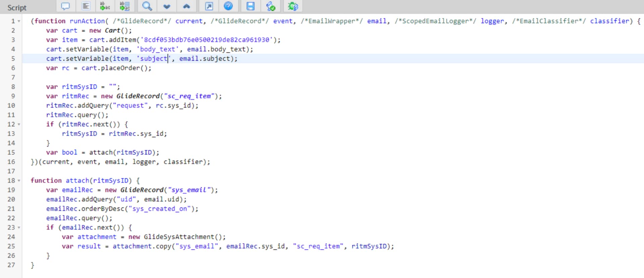Click line number 27 in gutter
The height and width of the screenshot is (278, 644).
point(11,265)
